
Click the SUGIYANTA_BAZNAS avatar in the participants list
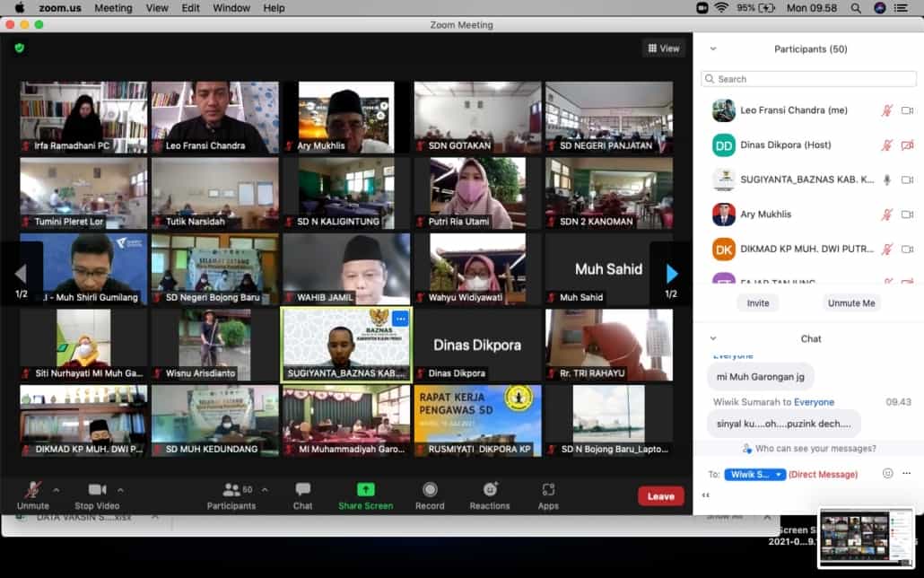(x=724, y=180)
